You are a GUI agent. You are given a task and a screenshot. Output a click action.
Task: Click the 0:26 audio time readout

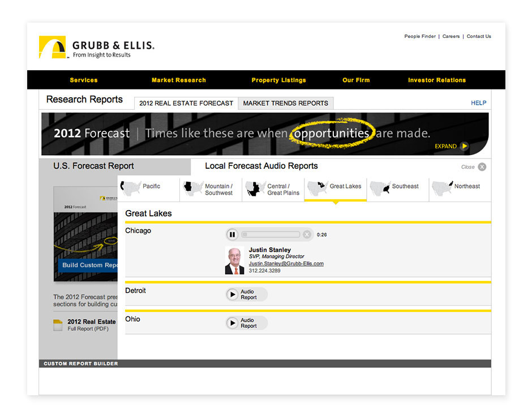pos(321,234)
